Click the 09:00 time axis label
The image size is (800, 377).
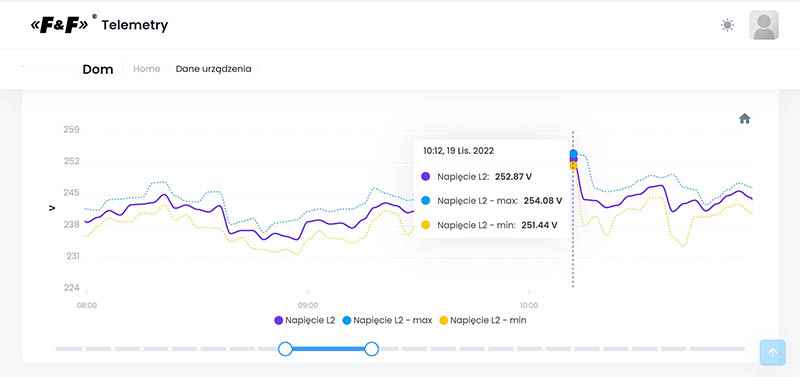coord(308,306)
